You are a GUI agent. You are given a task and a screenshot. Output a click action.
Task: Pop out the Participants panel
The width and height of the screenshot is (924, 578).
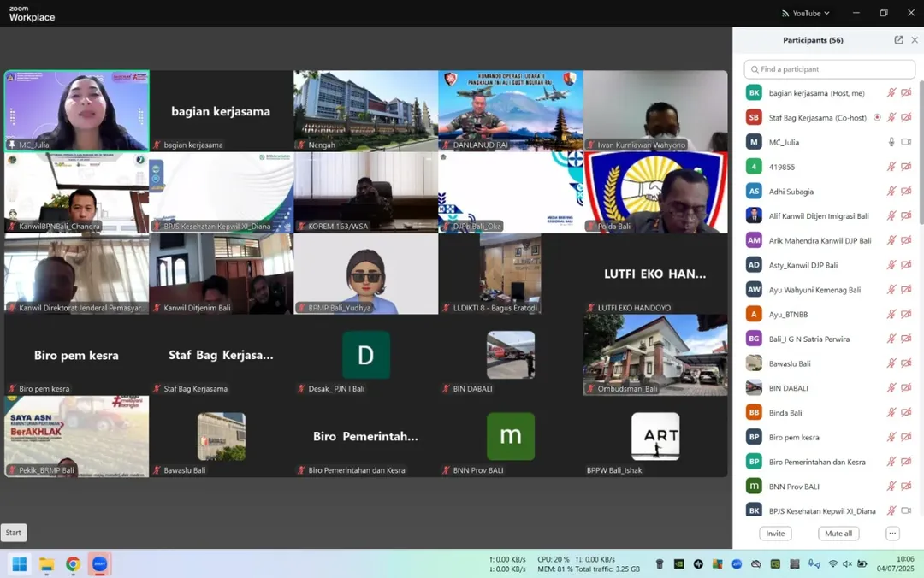(x=898, y=40)
